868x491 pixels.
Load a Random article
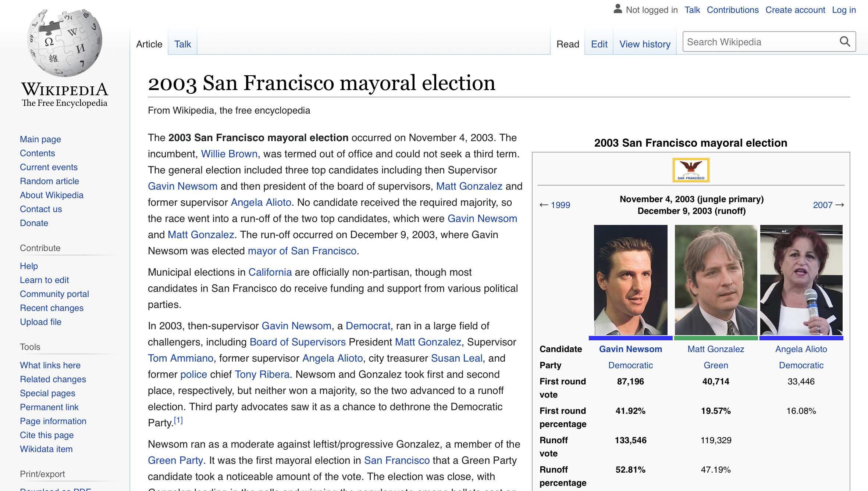coord(49,181)
